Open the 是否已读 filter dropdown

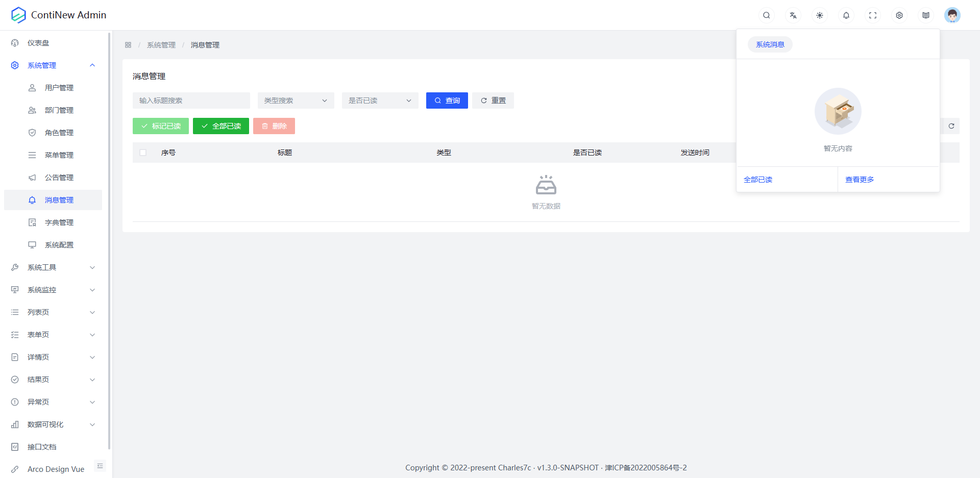[x=380, y=100]
